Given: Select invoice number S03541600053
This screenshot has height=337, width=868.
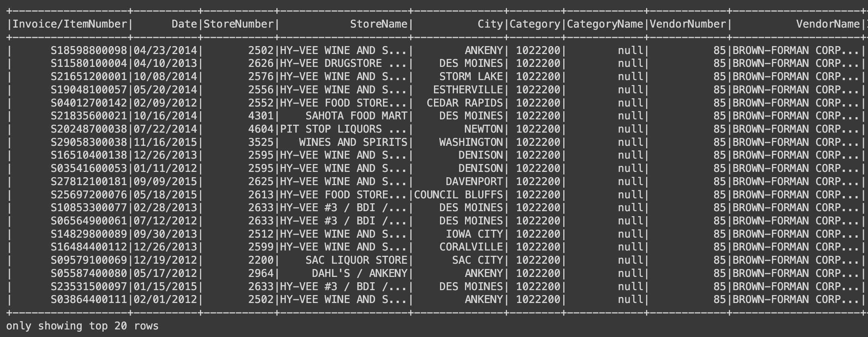Looking at the screenshot, I should pyautogui.click(x=89, y=168).
